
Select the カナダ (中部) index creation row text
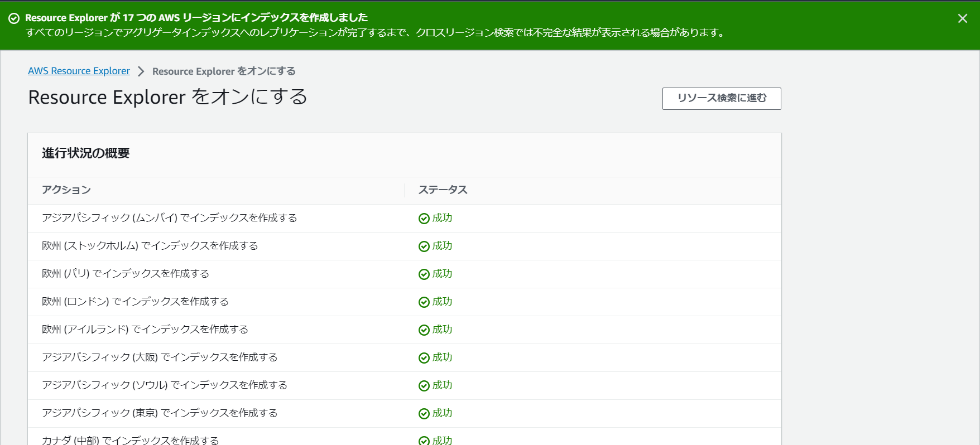[x=131, y=440]
